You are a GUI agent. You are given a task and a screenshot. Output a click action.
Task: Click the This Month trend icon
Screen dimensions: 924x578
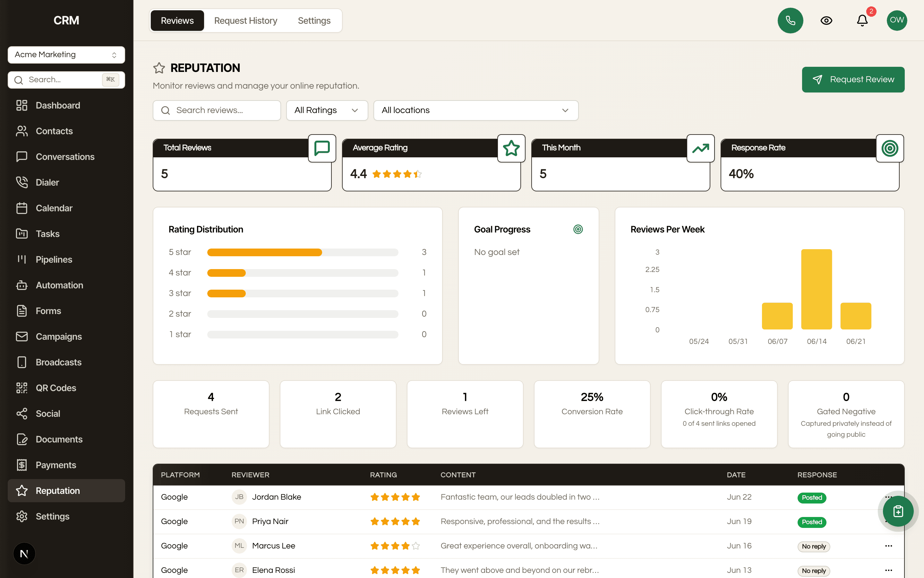pos(701,148)
